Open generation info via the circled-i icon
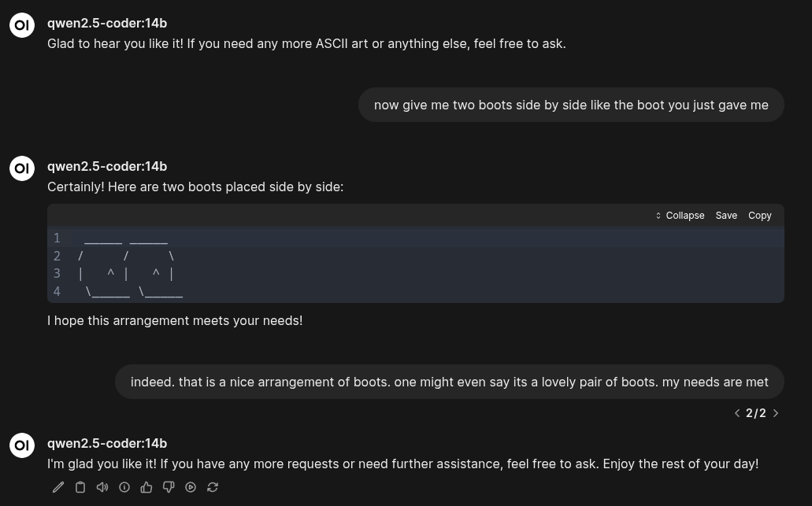The height and width of the screenshot is (506, 812). tap(124, 487)
